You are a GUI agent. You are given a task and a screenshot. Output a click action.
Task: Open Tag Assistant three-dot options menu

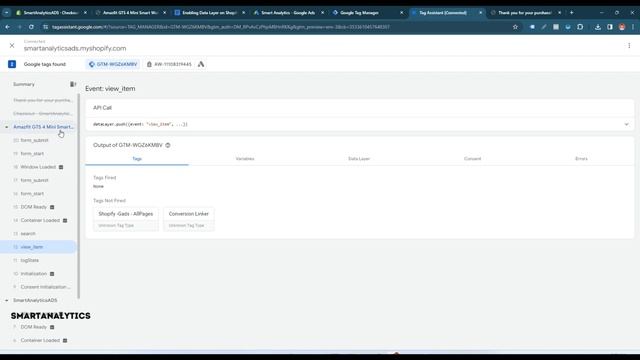[629, 46]
